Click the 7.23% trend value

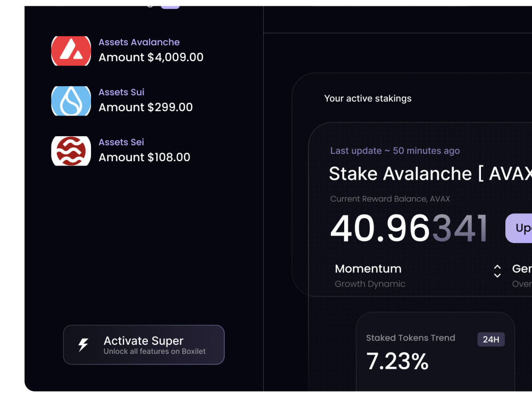(397, 361)
